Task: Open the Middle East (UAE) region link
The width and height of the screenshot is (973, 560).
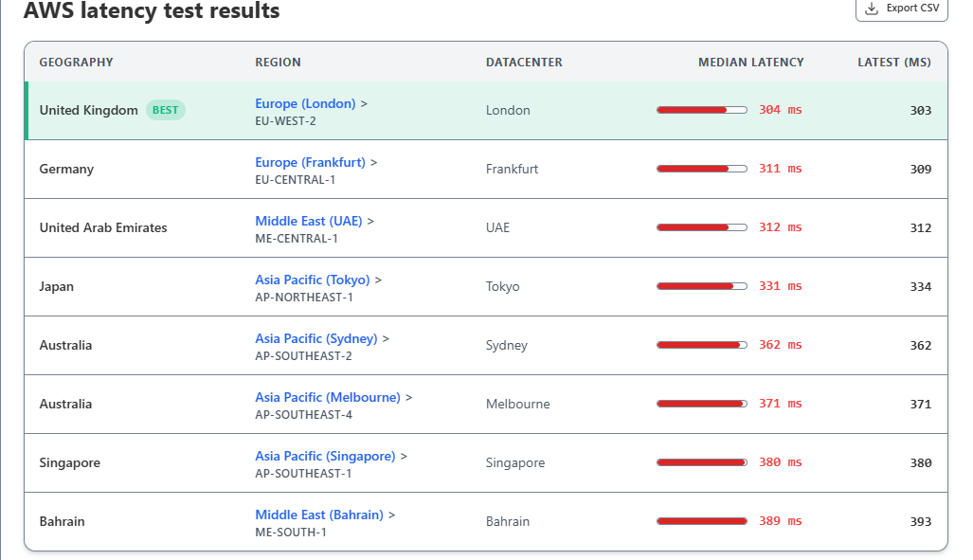Action: point(308,221)
